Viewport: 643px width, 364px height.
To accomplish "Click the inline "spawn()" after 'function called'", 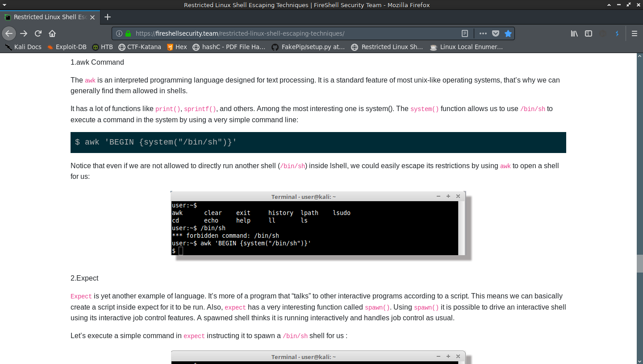I will point(377,307).
